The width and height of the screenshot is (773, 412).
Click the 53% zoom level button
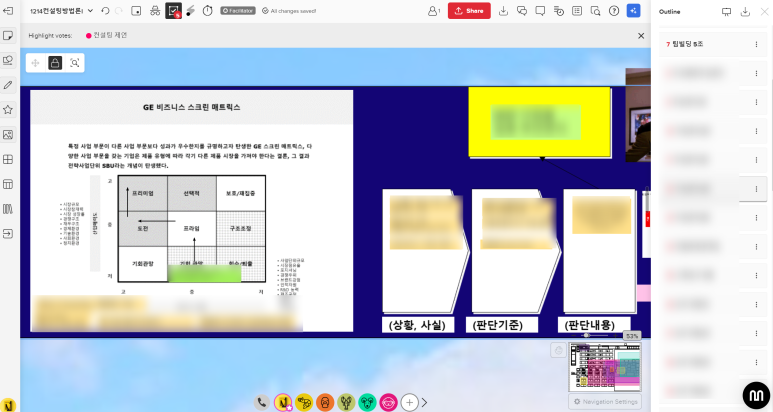pos(632,336)
